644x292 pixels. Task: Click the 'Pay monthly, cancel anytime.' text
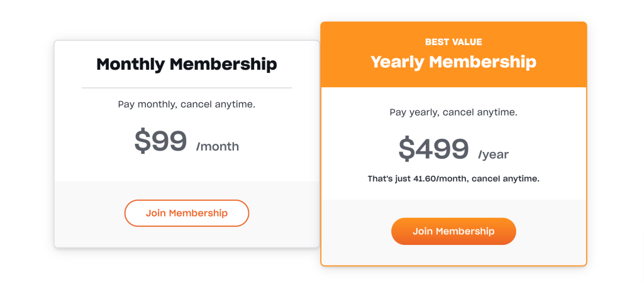pyautogui.click(x=187, y=104)
